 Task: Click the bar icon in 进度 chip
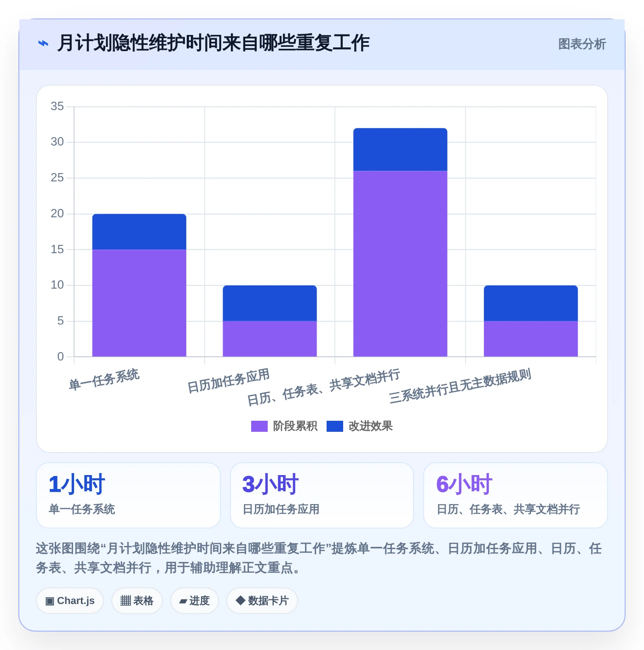click(x=183, y=601)
